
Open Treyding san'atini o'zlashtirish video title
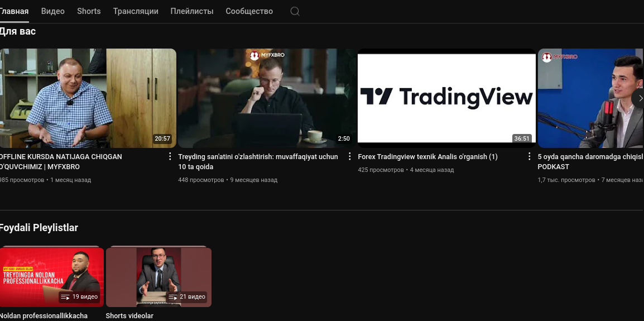click(x=258, y=161)
